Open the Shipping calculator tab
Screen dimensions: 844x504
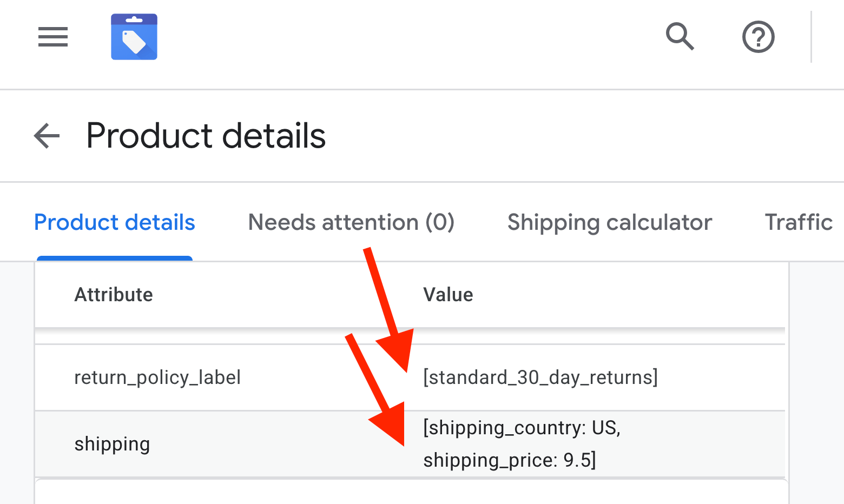(x=609, y=223)
